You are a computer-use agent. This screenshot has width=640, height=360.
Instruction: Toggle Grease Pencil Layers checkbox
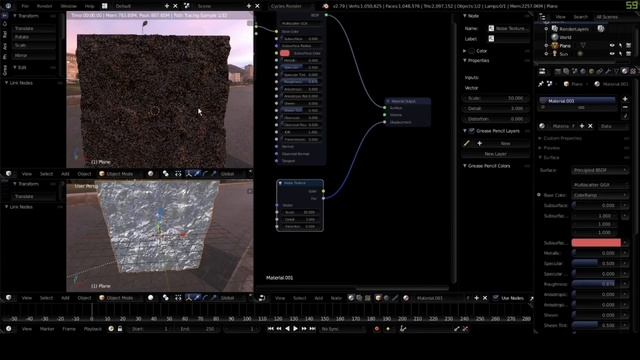pyautogui.click(x=472, y=131)
